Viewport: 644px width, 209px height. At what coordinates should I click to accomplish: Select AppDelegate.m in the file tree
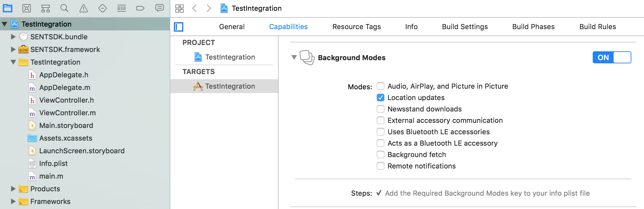[x=65, y=87]
